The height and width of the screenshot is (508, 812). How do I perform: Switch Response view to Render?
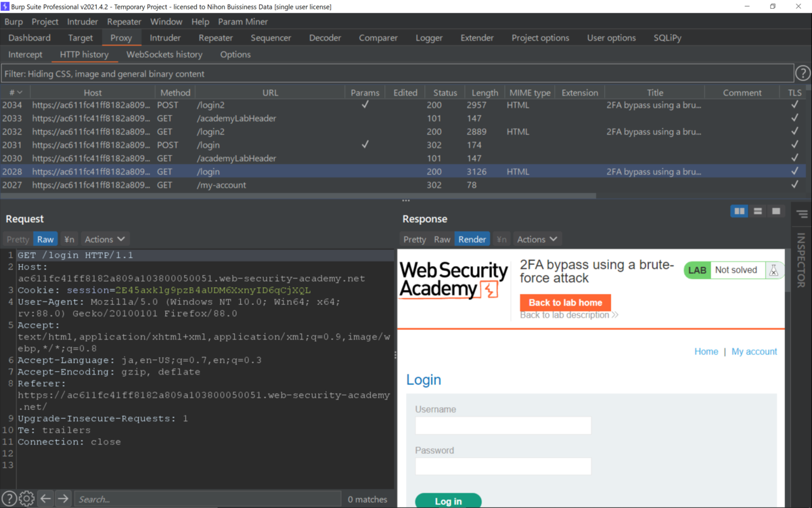coord(472,239)
